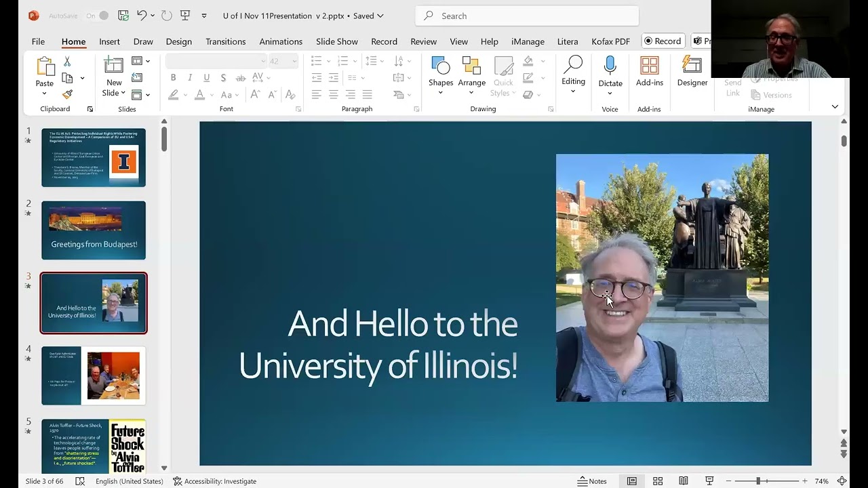Toggle the Notes pane button
This screenshot has width=868, height=488.
[x=592, y=481]
